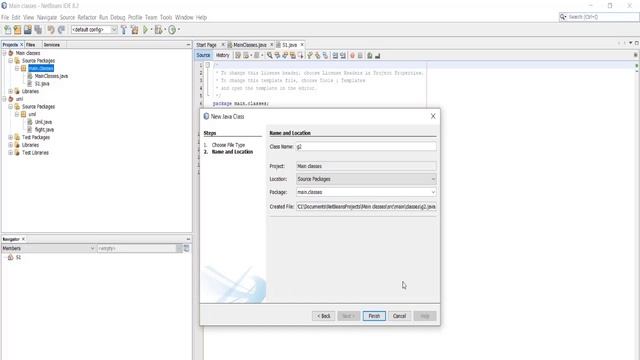Click the Shift Line Left icon
This screenshot has width=640, height=360.
click(335, 56)
